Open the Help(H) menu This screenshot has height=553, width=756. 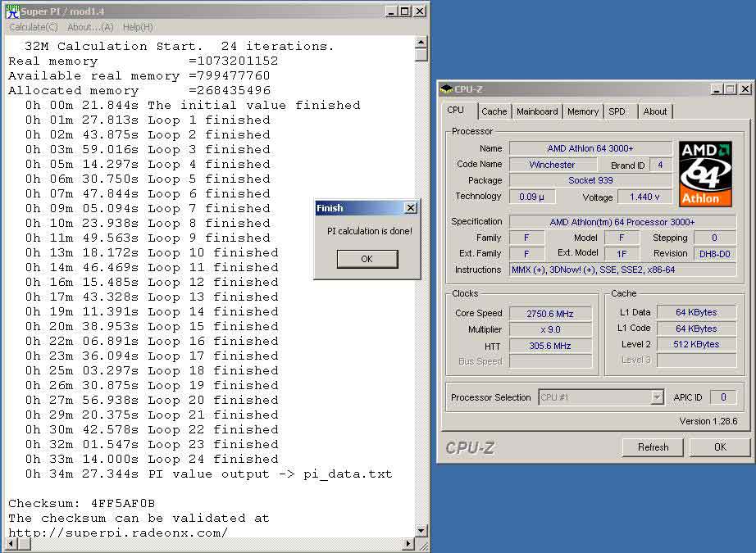pos(138,28)
